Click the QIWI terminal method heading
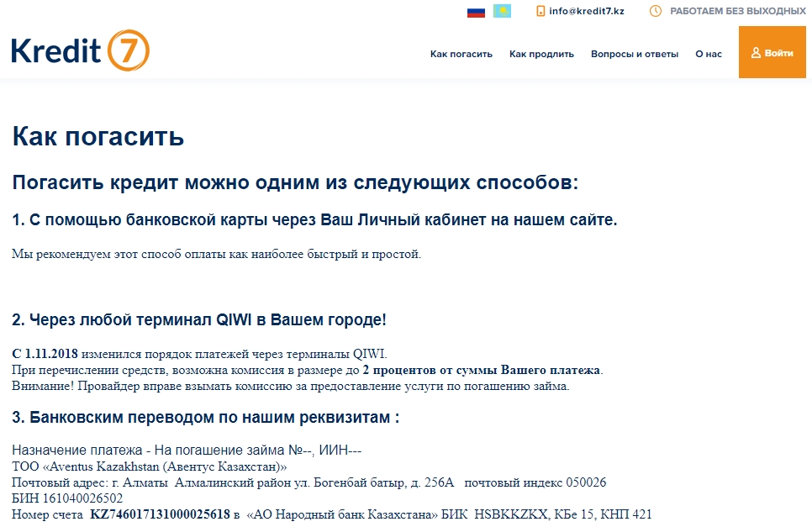 coord(199,320)
